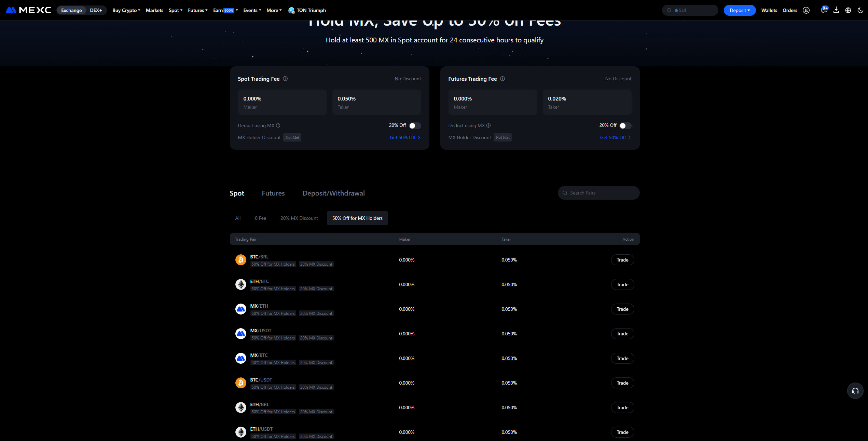Viewport: 868px width, 441px height.
Task: Click Trade for MX/ETH
Action: [x=622, y=309]
